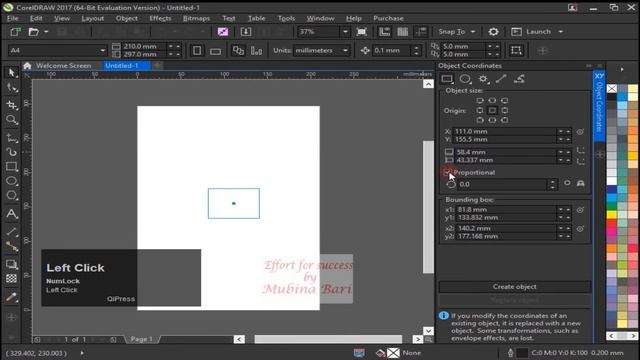Set origin to top-left point

point(480,100)
